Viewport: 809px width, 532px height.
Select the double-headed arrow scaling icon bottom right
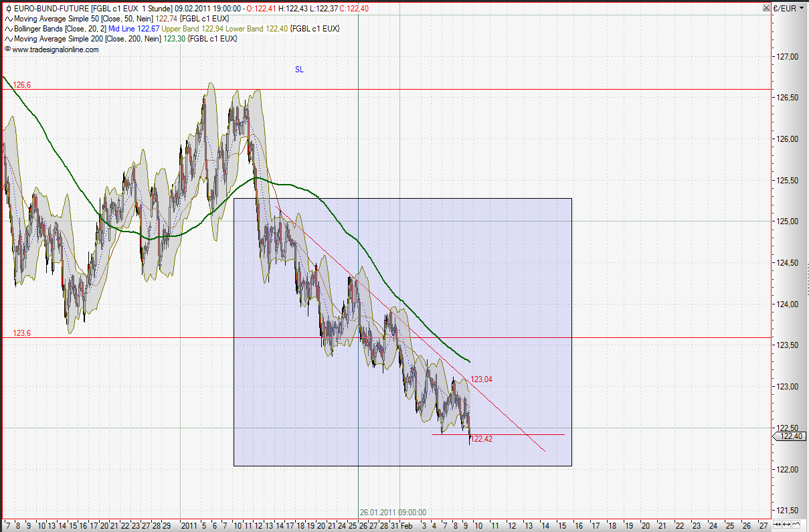click(786, 525)
